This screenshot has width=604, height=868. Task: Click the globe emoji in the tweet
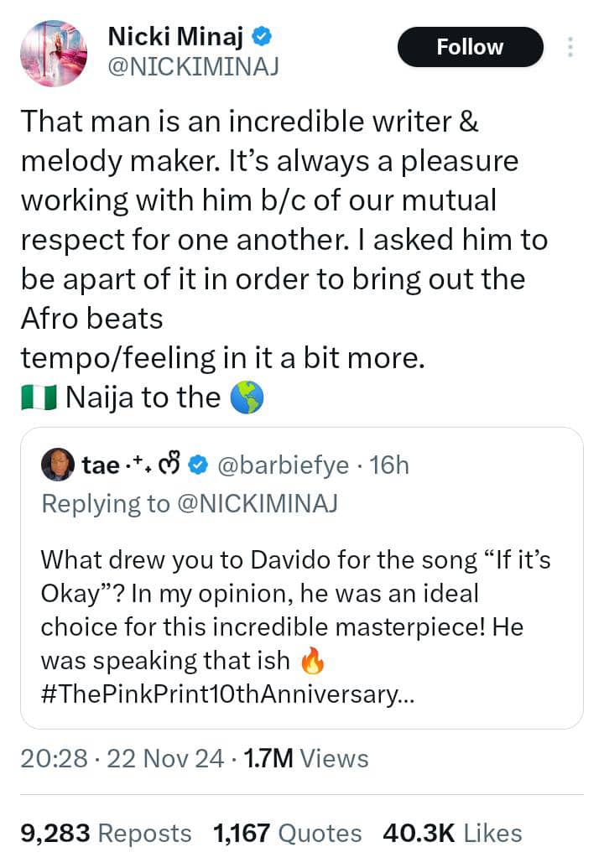(x=247, y=398)
